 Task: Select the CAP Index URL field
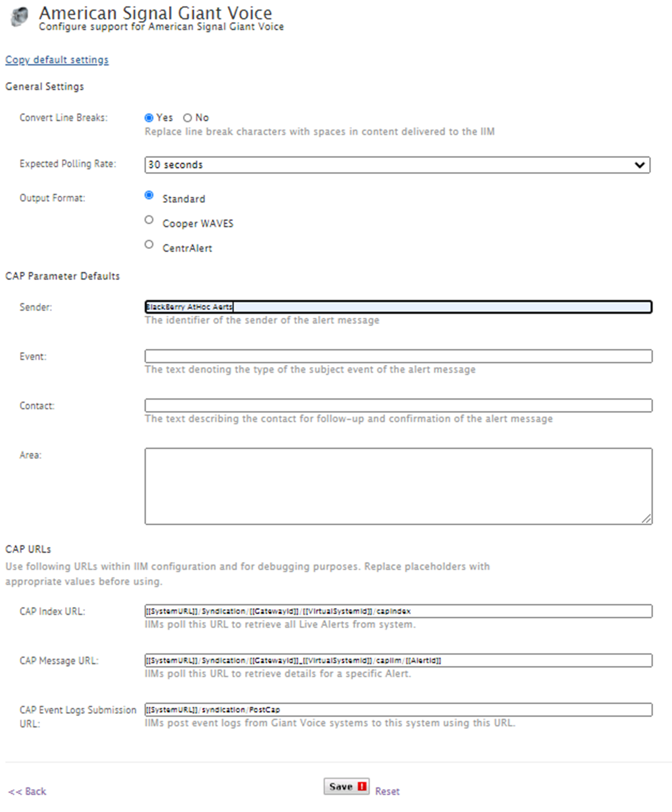pos(398,611)
